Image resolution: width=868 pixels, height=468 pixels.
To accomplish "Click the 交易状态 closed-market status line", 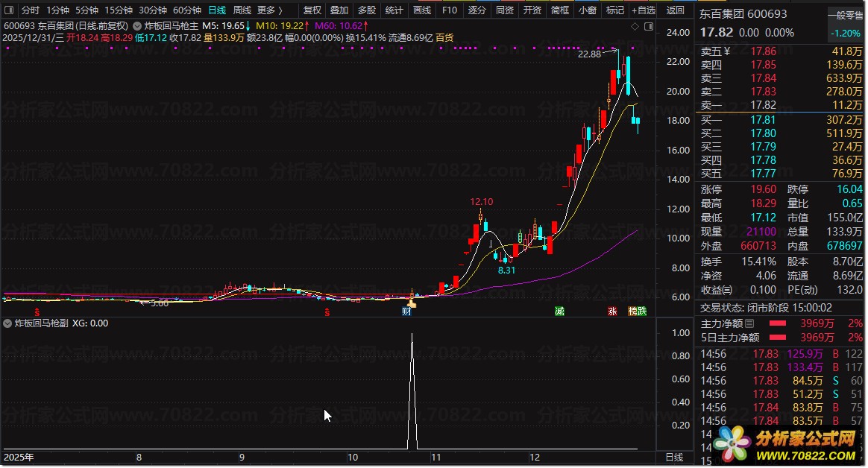I will [x=766, y=308].
